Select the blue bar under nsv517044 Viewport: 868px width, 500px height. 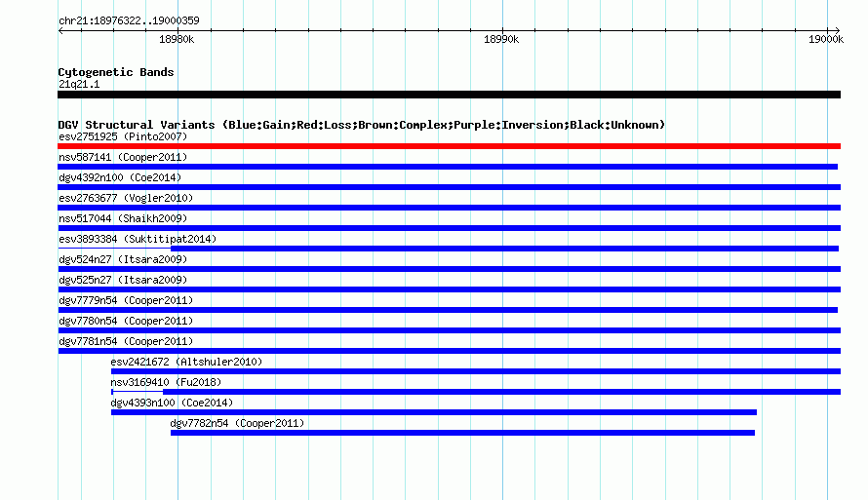[x=449, y=228]
